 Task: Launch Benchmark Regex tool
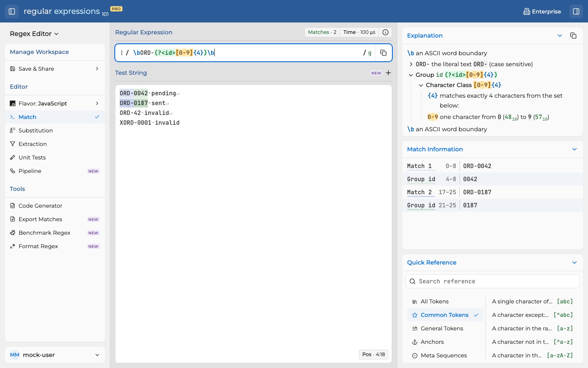point(55,233)
